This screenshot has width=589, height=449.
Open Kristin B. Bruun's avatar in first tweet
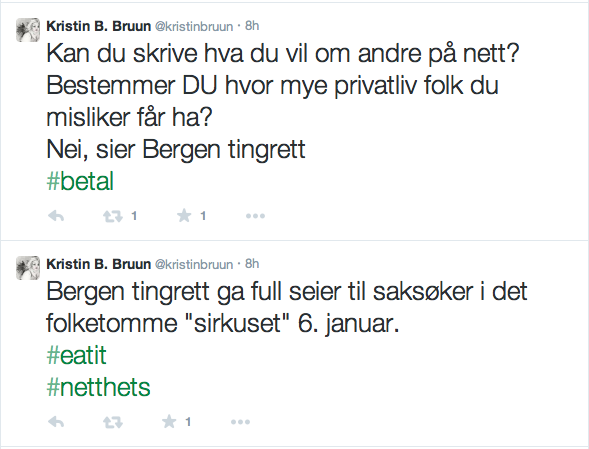(x=28, y=30)
